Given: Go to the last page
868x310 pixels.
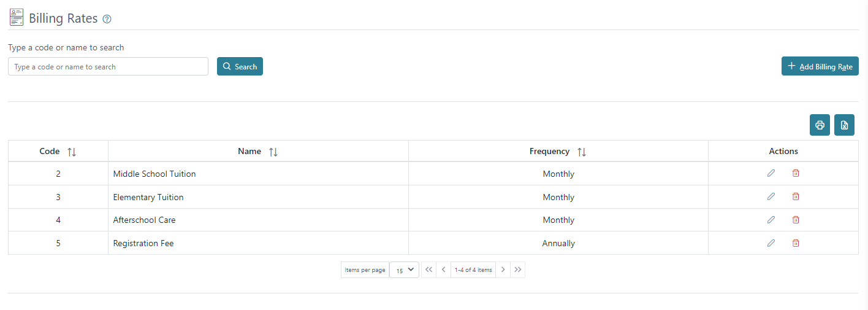Looking at the screenshot, I should click(x=518, y=270).
